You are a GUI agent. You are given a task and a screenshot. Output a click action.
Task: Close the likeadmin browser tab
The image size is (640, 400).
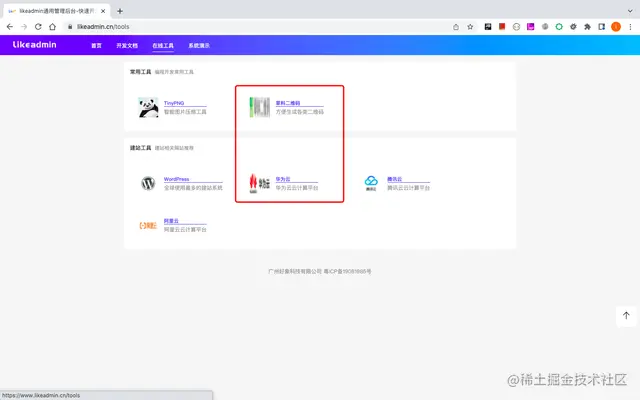(x=103, y=11)
